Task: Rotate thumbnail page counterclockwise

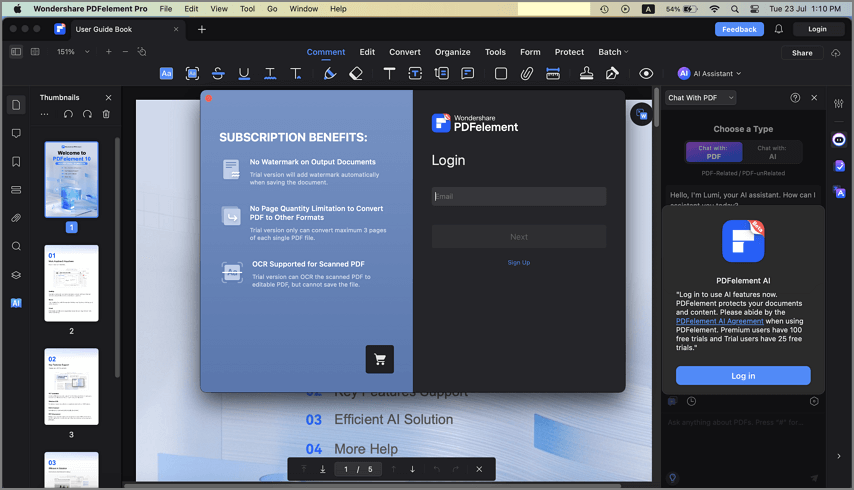Action: pos(68,114)
